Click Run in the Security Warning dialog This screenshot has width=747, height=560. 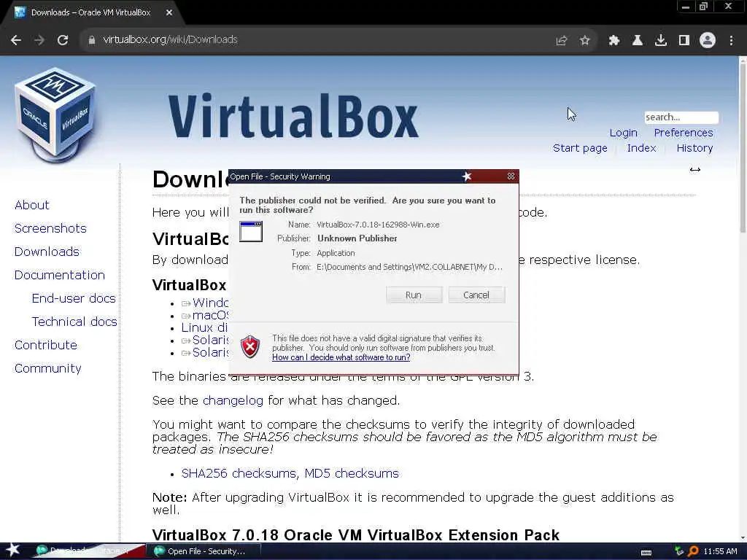414,295
